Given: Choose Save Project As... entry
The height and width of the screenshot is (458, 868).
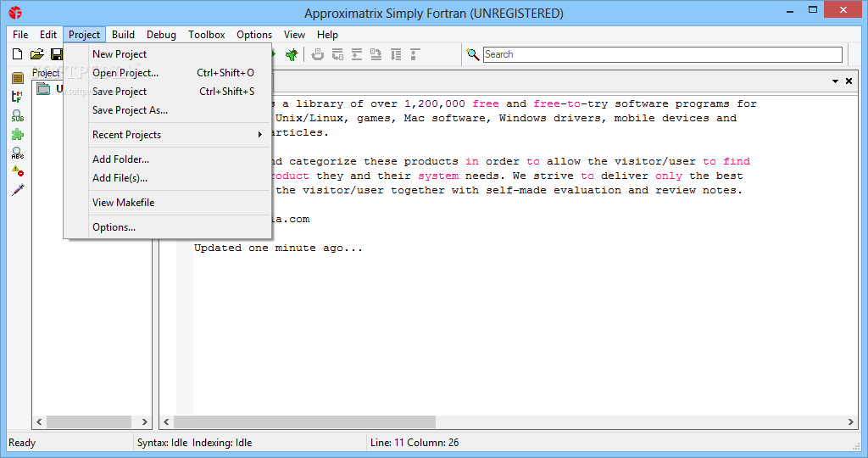Looking at the screenshot, I should (167, 110).
